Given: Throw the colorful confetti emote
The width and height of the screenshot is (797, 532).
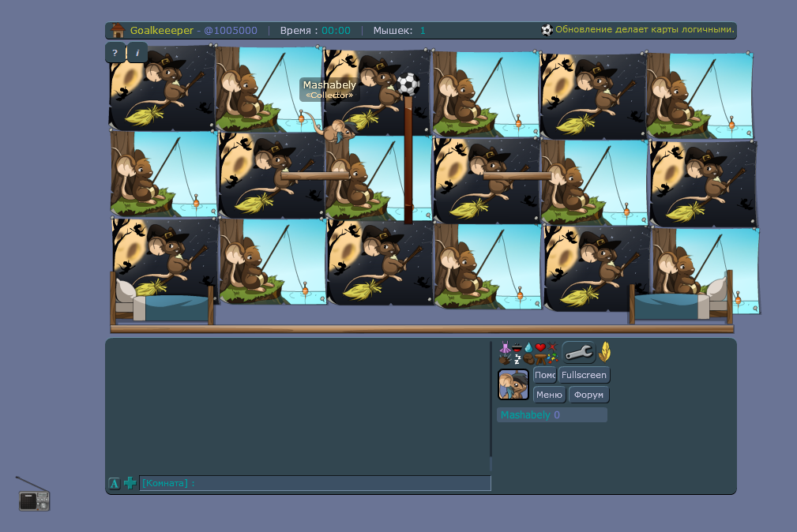Looking at the screenshot, I should 552,359.
